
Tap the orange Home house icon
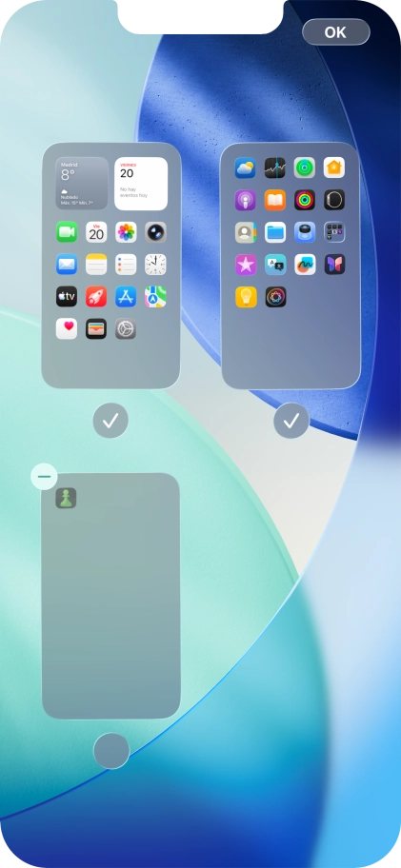[x=334, y=168]
